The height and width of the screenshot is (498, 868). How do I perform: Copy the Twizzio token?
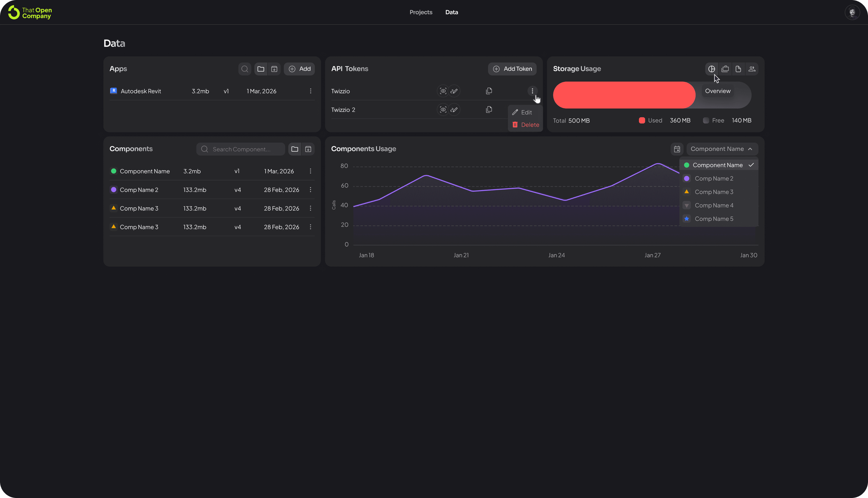coord(489,91)
